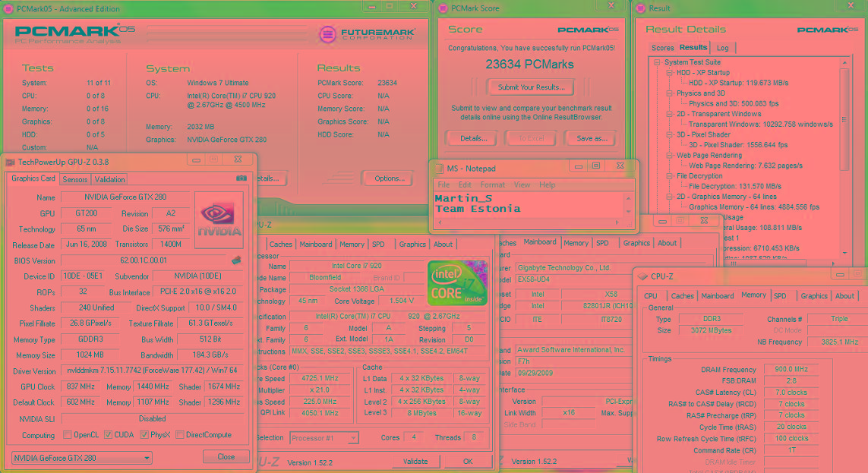This screenshot has width=868, height=473.
Task: Click the Validate button in CPU-Z
Action: coord(415,462)
